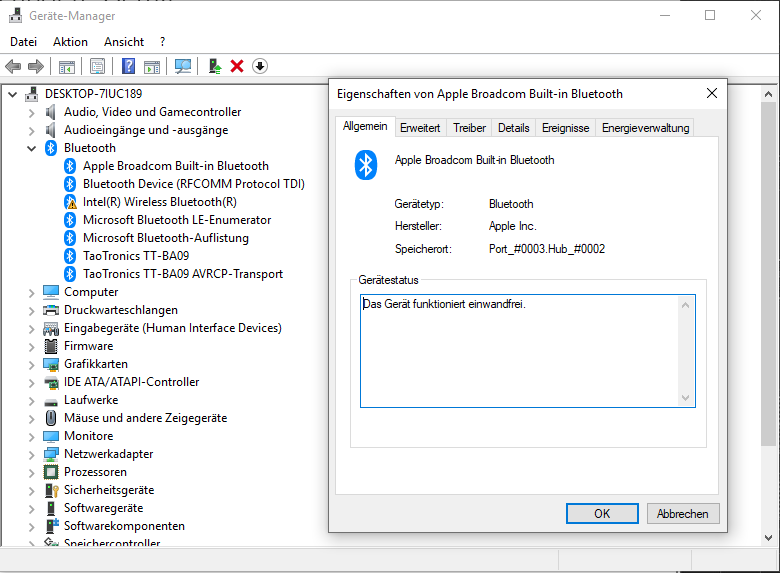Expand Audio, Video und Gamecontroller
780x573 pixels.
click(x=31, y=112)
